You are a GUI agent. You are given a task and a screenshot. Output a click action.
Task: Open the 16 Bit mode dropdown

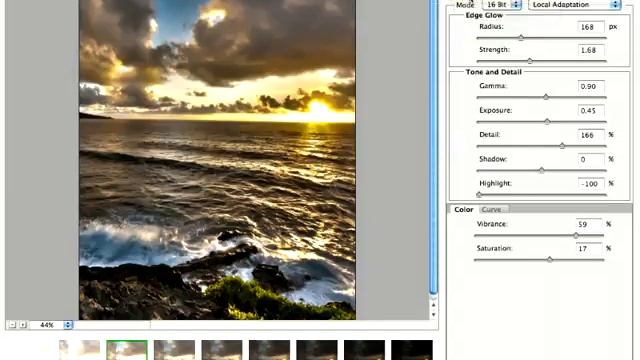click(x=502, y=4)
